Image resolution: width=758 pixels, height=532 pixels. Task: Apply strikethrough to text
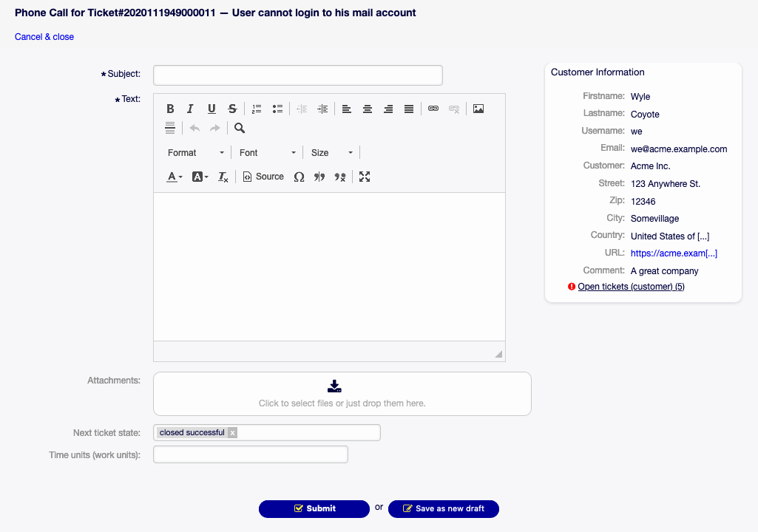click(232, 109)
